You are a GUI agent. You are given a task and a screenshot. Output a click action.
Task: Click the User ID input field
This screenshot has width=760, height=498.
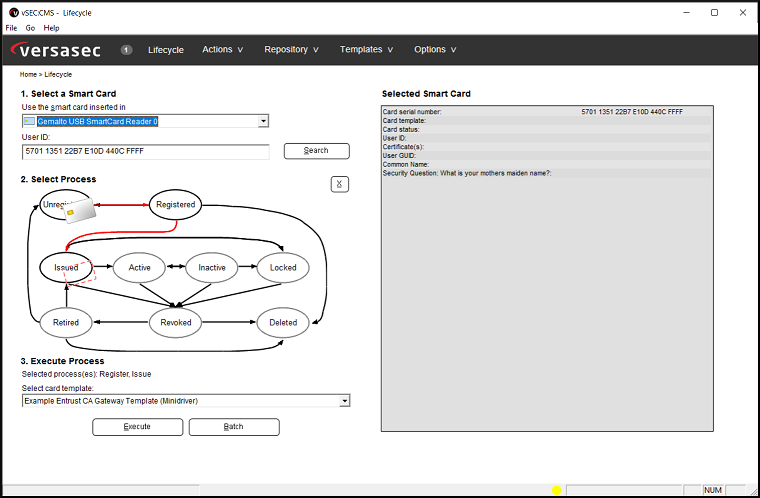[145, 151]
